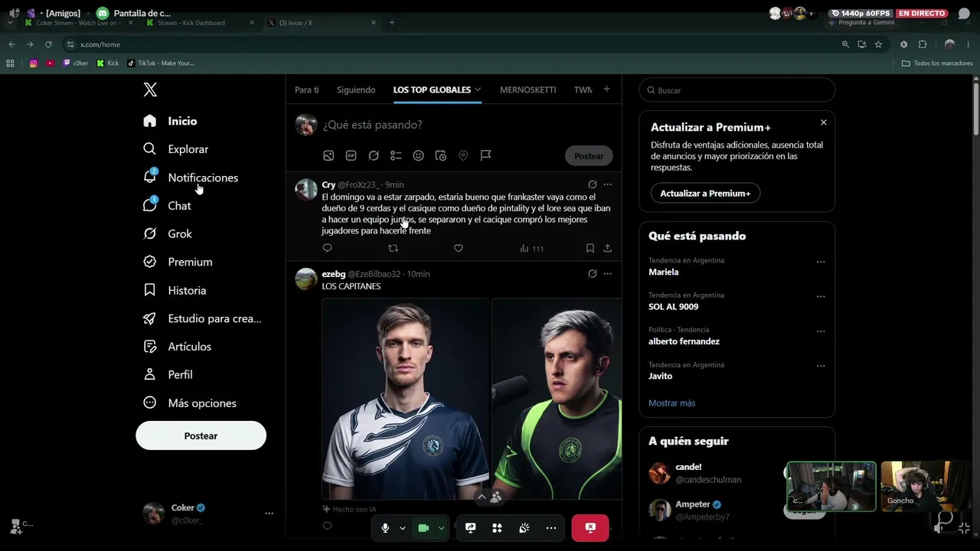The width and height of the screenshot is (980, 551).
Task: Open account menu dots next to Coker
Action: tap(269, 514)
